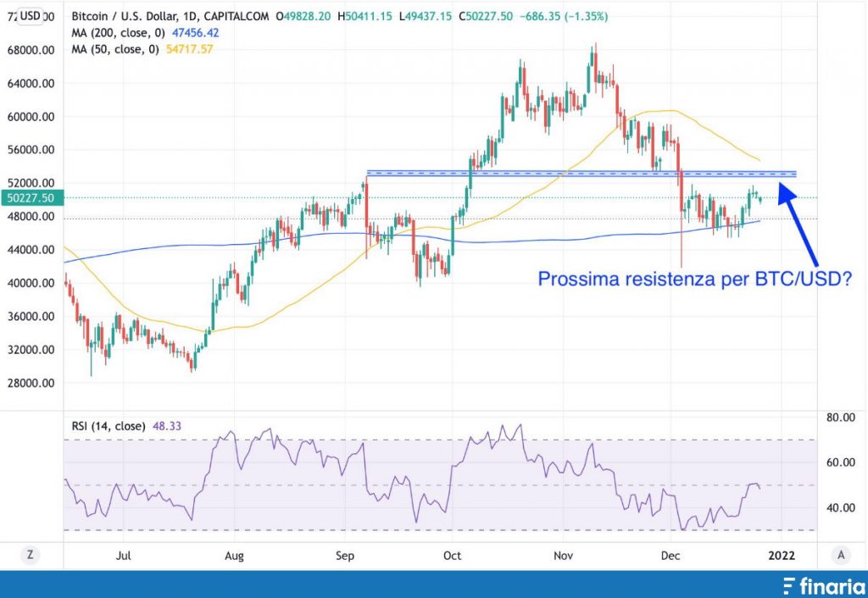Select the MA (50, close, 0) indicator label
868x598 pixels.
click(115, 49)
